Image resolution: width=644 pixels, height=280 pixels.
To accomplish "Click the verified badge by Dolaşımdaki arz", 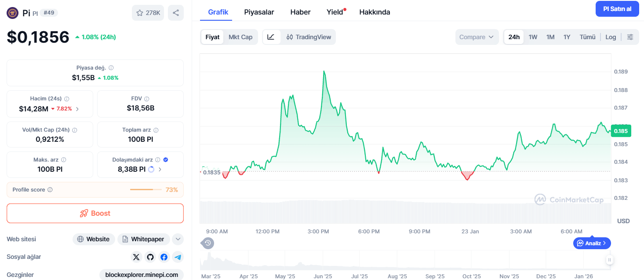I will point(166,160).
